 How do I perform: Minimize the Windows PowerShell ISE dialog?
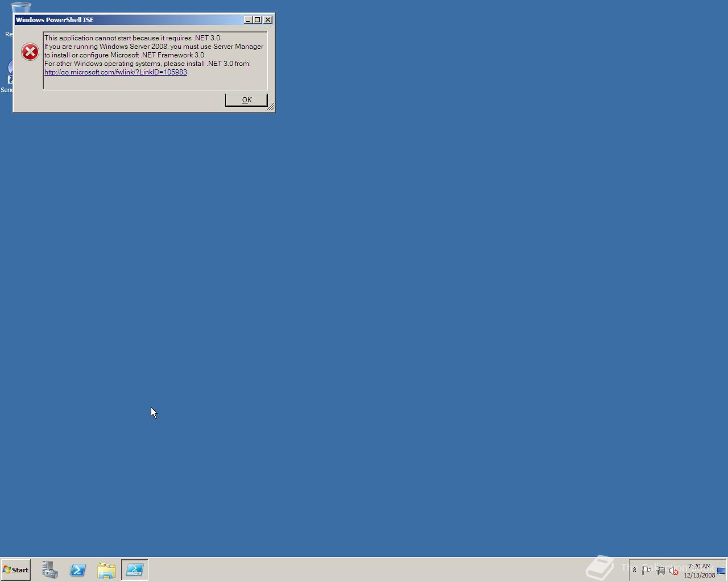click(x=248, y=20)
